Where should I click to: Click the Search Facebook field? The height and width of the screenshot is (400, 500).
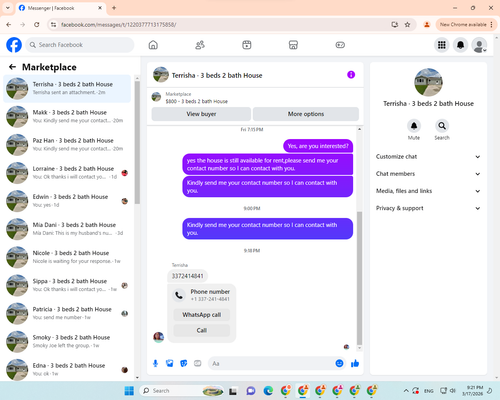pyautogui.click(x=80, y=45)
